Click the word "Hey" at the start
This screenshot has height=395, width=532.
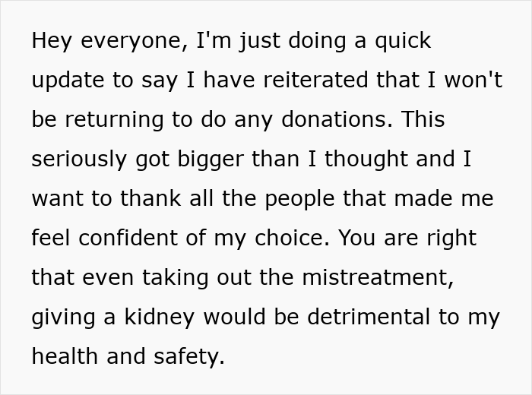click(51, 41)
